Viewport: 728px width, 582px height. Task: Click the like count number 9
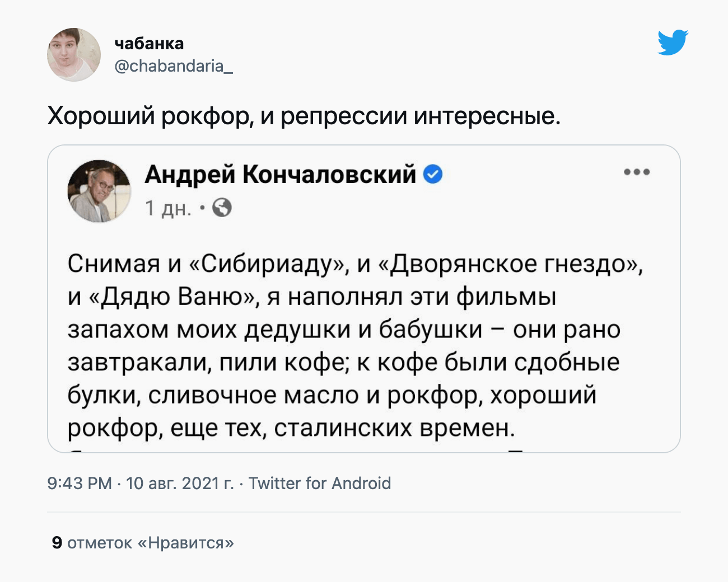pyautogui.click(x=57, y=542)
